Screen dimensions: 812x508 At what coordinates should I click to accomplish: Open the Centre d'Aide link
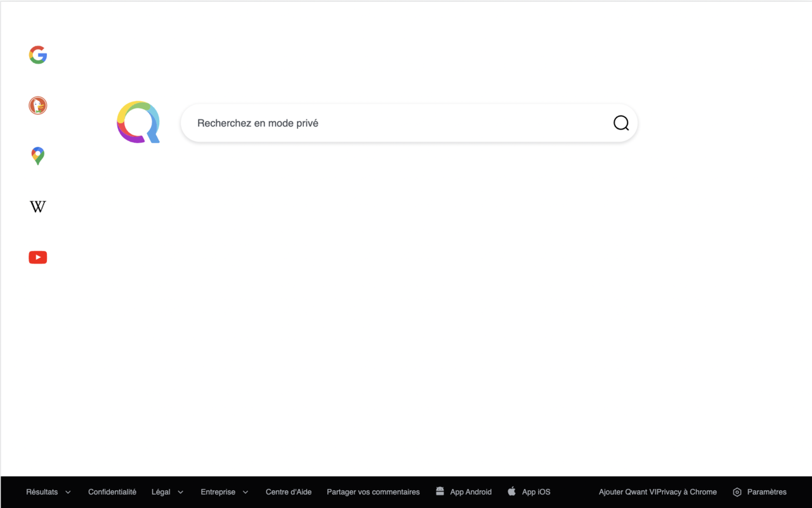pyautogui.click(x=289, y=492)
